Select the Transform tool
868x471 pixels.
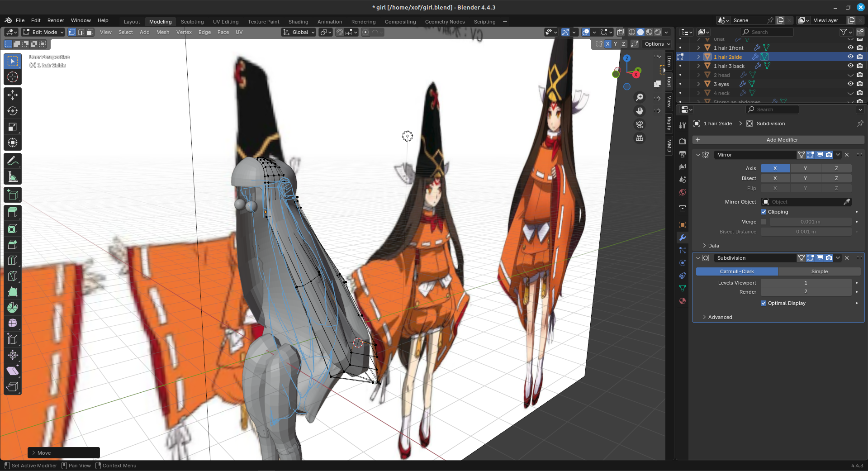(13, 143)
